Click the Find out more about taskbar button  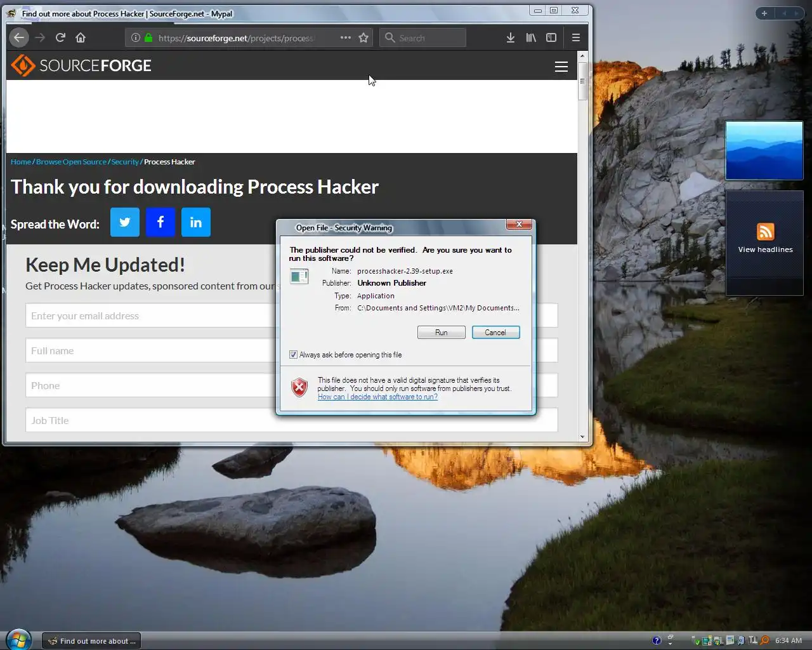[x=91, y=641]
